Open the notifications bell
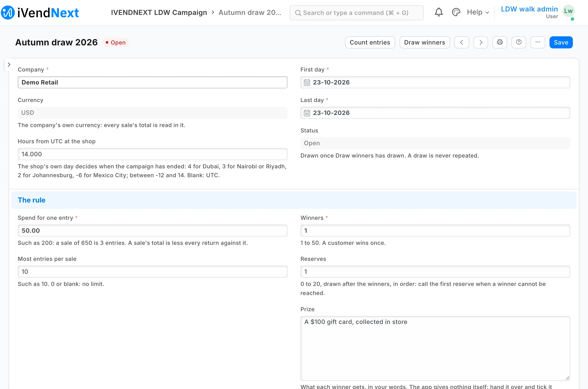This screenshot has width=588, height=389. point(439,12)
